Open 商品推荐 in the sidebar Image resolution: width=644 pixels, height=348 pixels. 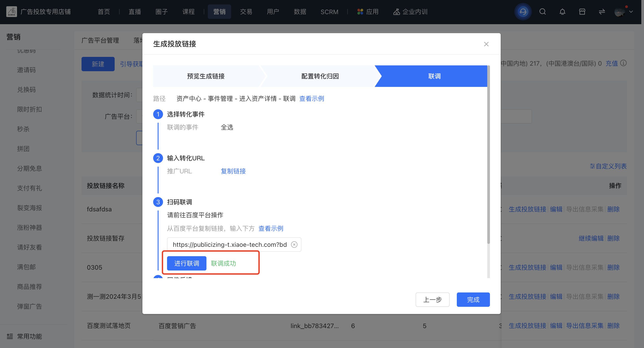pos(29,287)
